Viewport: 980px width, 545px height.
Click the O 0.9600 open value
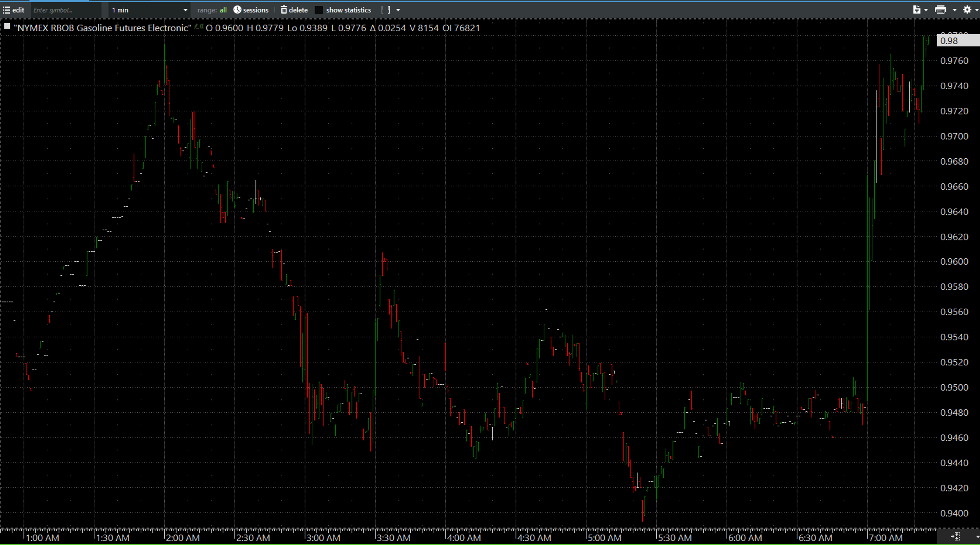point(224,28)
